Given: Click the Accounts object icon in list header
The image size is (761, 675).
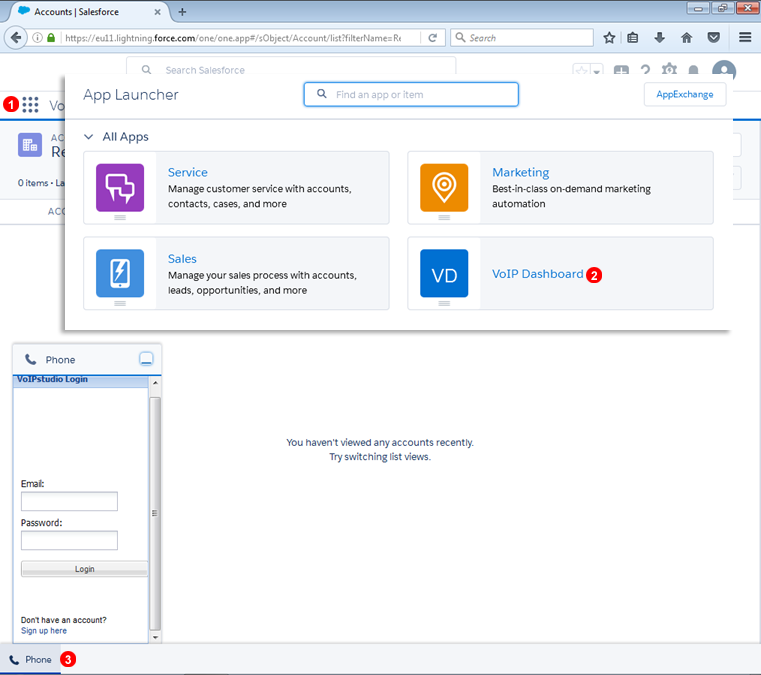Looking at the screenshot, I should tap(30, 145).
